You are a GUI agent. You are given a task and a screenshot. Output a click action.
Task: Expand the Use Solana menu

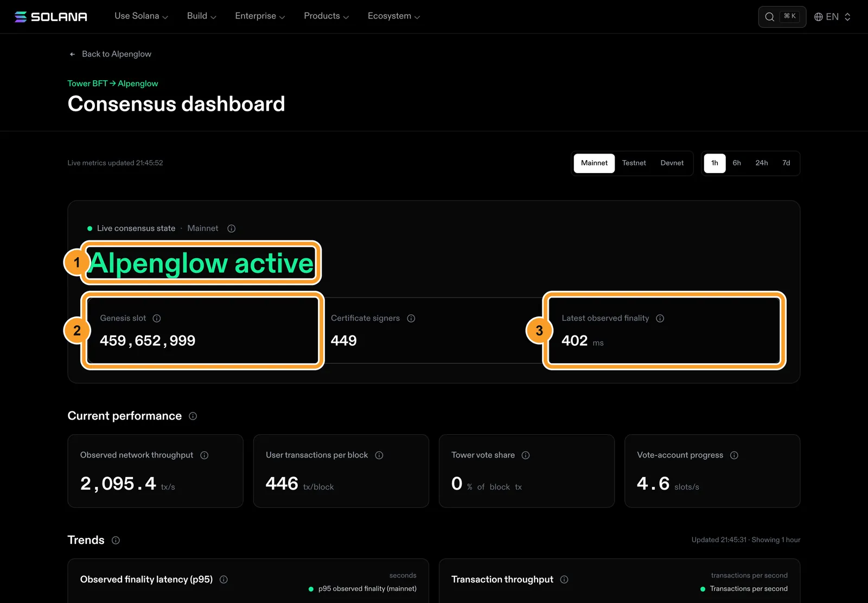pos(141,16)
